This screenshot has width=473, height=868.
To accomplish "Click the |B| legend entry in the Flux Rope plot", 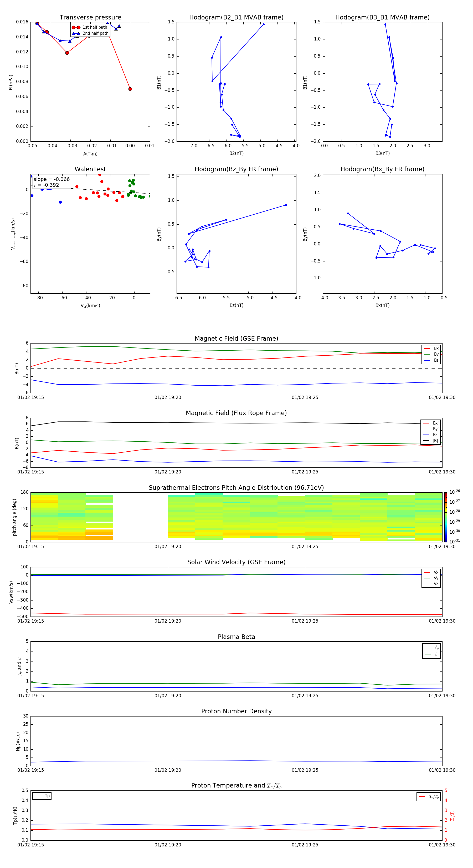I will tap(431, 441).
